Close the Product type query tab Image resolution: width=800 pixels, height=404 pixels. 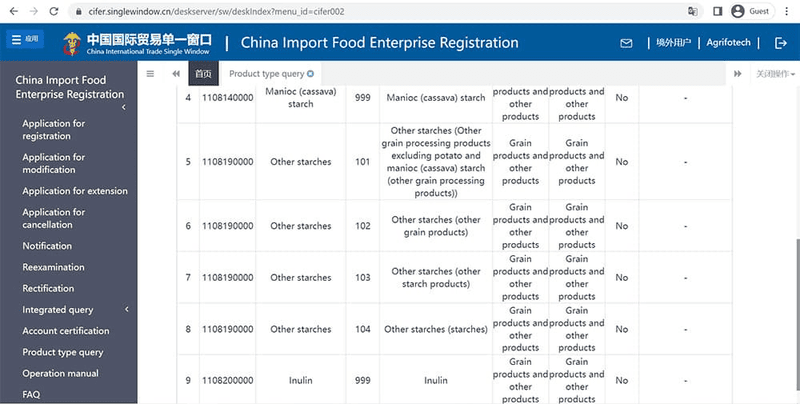[x=311, y=73]
